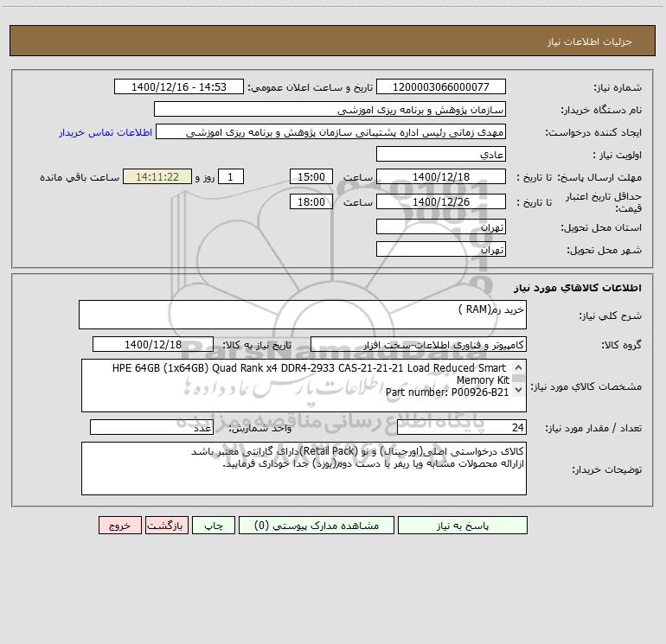Click the remaining time countdown 14:11:22
666x644 pixels.
coord(157,176)
